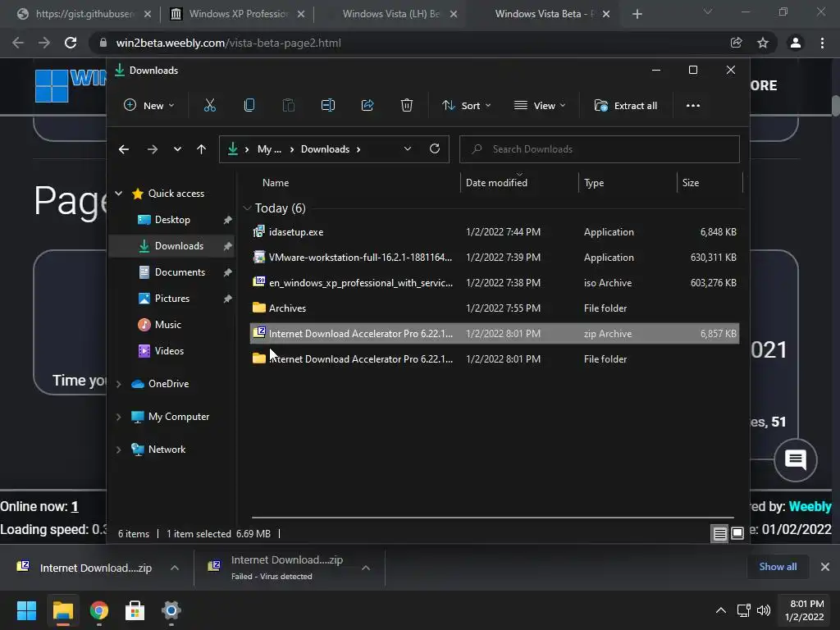Sort by the Name column header
Screen dimensions: 840x630
tap(276, 183)
